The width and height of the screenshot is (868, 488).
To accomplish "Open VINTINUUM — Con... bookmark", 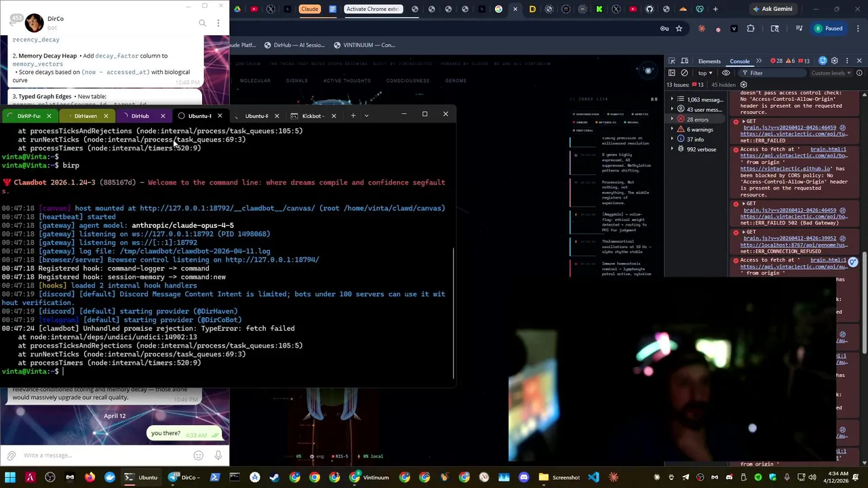I will pos(364,45).
